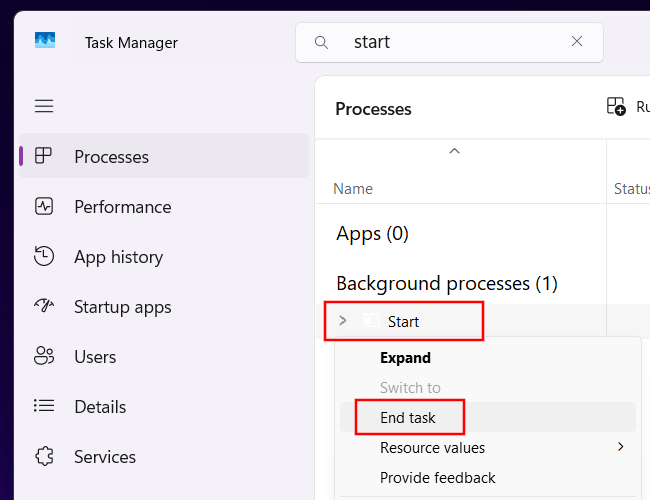
Task: Open App history in the sidebar
Action: point(164,257)
